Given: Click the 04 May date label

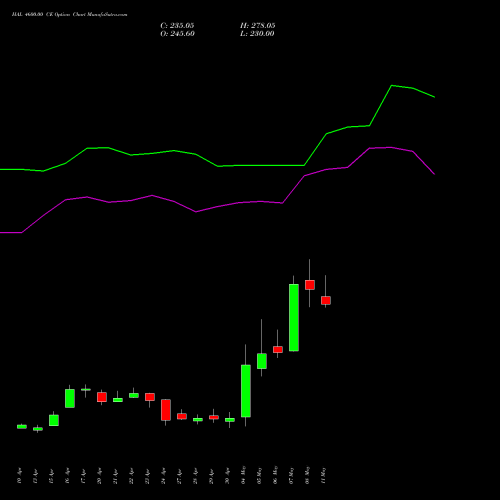Looking at the screenshot, I should pos(243,475).
